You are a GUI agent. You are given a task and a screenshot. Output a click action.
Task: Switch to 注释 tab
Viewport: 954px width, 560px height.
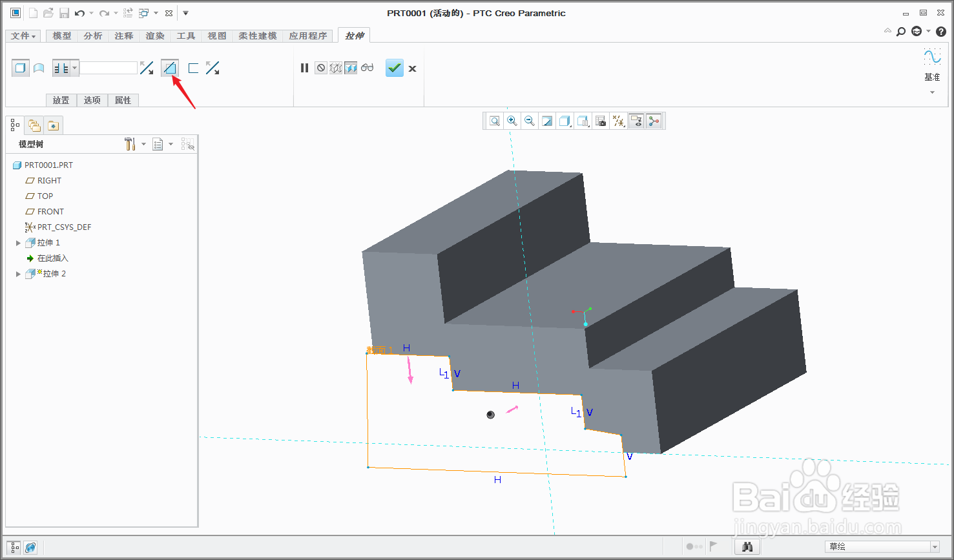coord(124,36)
